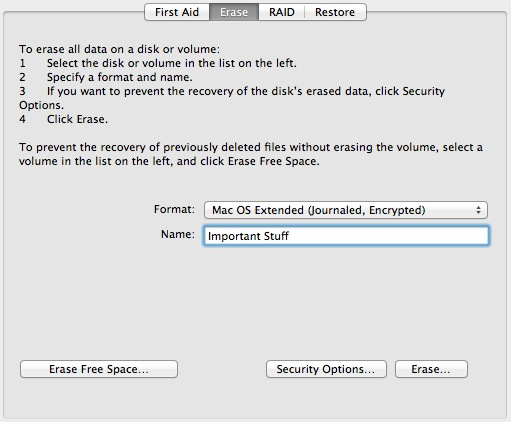511x422 pixels.
Task: Click the 'Select the disk or volume' step
Action: 172,63
